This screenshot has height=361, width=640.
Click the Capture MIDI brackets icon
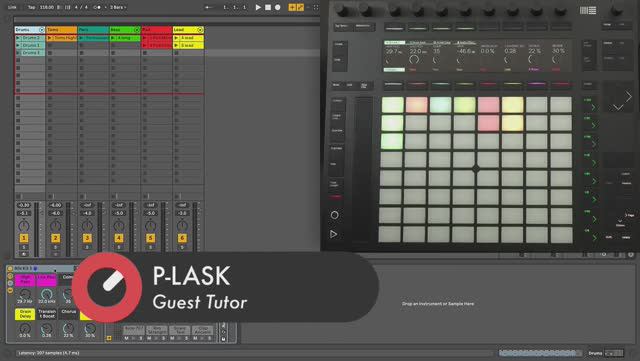(x=316, y=7)
